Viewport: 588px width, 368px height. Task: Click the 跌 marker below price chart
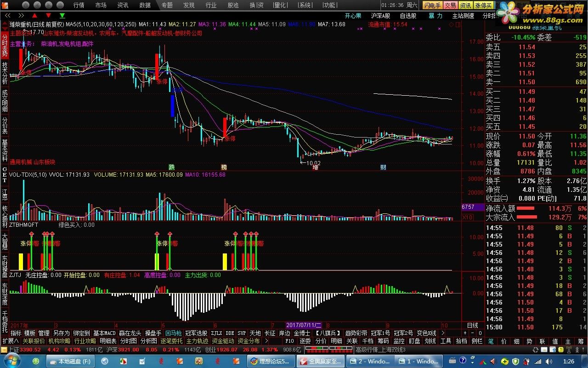[x=171, y=167]
